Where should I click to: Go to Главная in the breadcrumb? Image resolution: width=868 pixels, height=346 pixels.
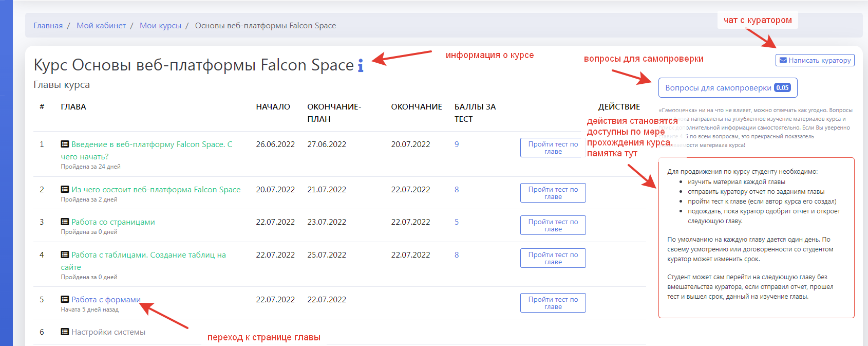48,26
